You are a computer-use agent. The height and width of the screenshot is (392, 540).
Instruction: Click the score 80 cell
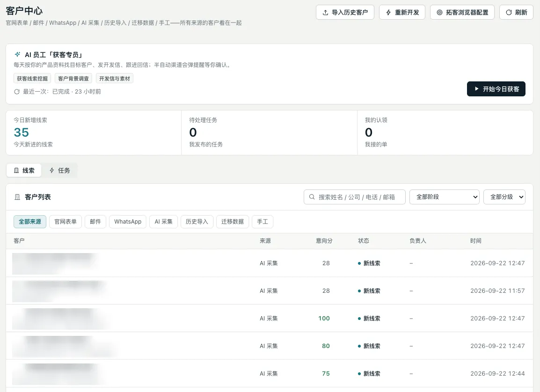(326, 346)
